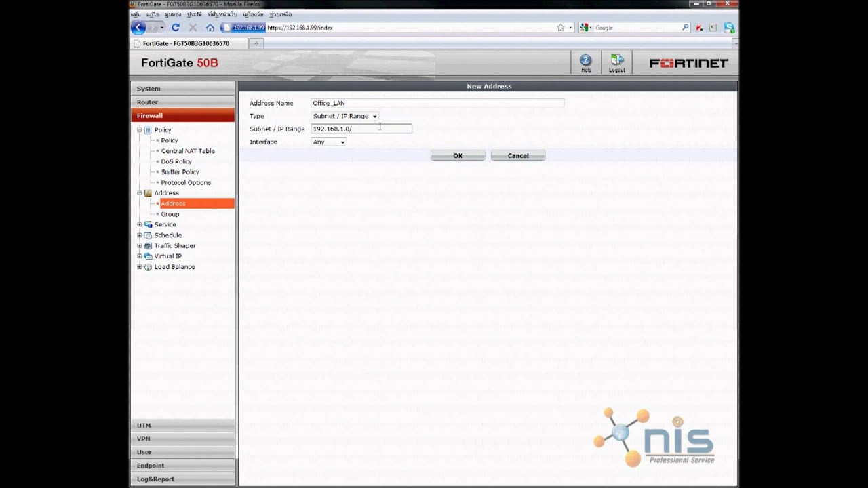
Task: Click the OK button
Action: click(x=458, y=156)
